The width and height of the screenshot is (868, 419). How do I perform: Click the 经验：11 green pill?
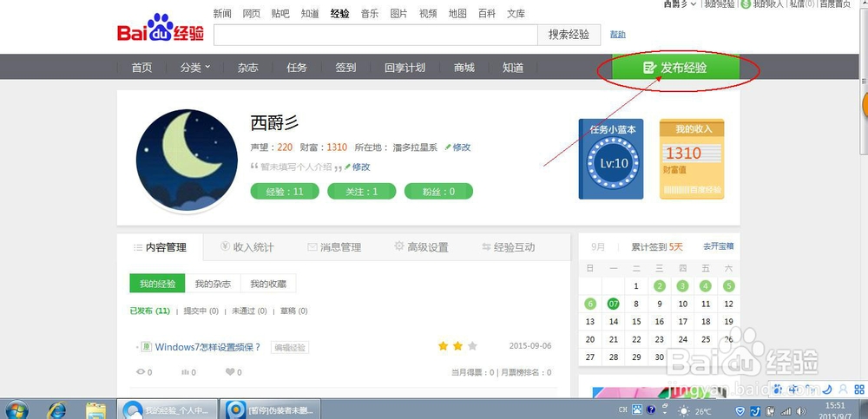pyautogui.click(x=285, y=192)
